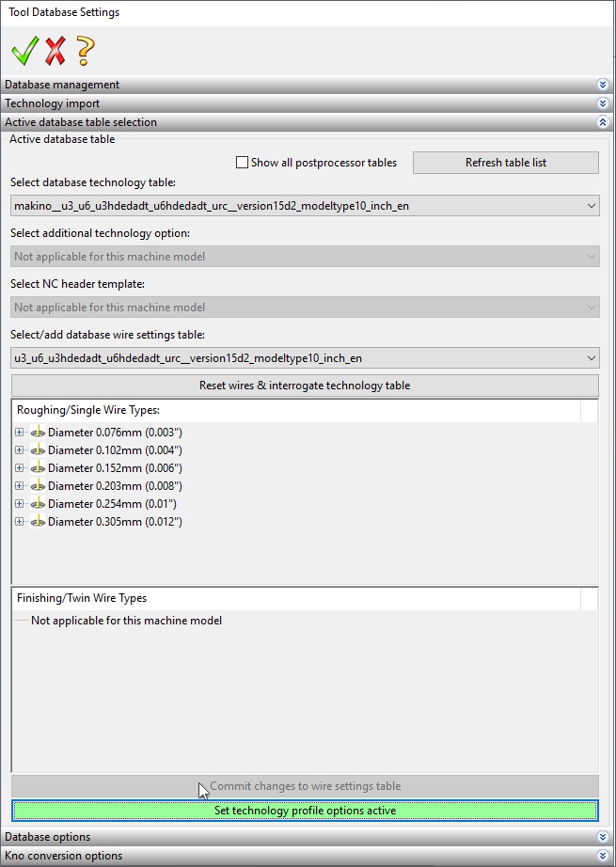Screen dimensions: 616x867
Task: Click wire icon for Diameter 0.076mm
Action: point(38,433)
